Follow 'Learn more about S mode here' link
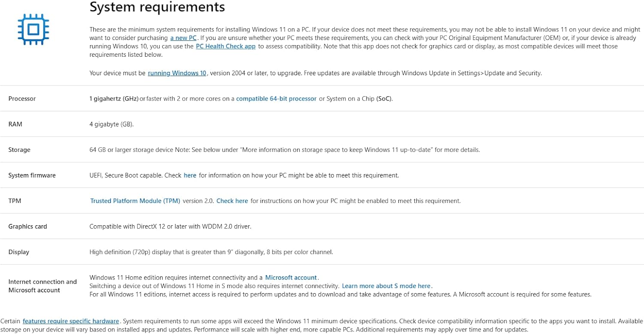Screen dimensions: 644x334 point(386,286)
